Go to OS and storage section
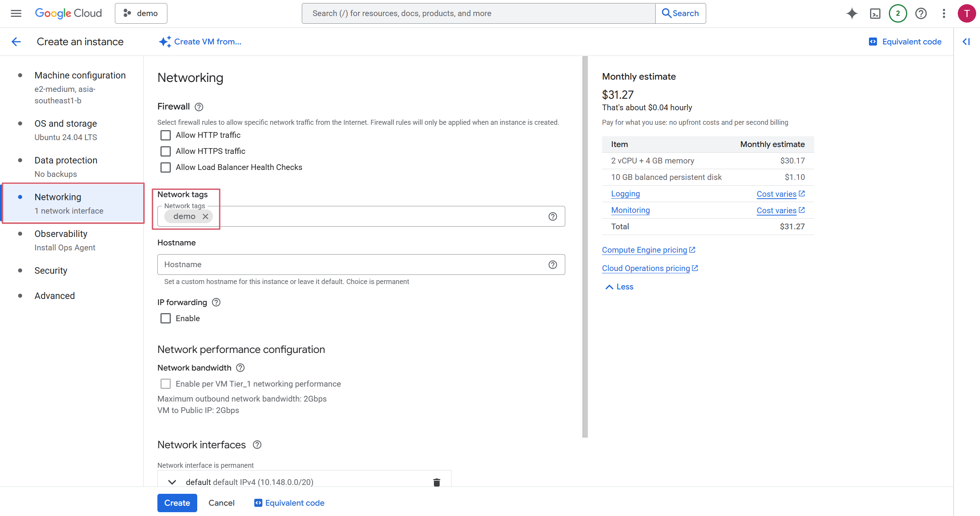The width and height of the screenshot is (980, 516). click(x=65, y=124)
